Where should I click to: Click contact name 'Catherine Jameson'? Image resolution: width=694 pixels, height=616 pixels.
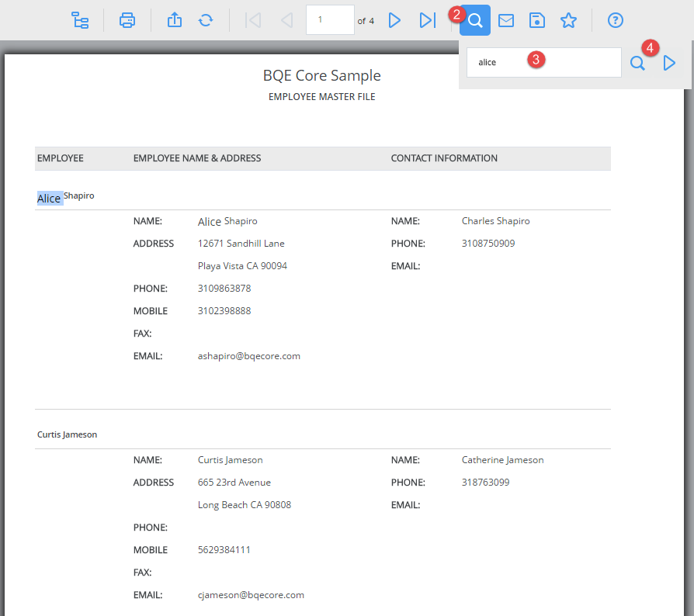tap(503, 460)
